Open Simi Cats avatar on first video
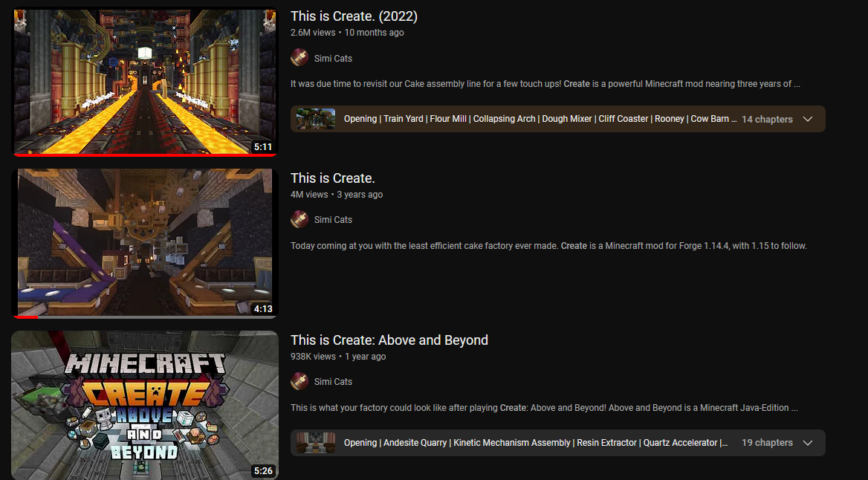868x480 pixels. click(299, 57)
